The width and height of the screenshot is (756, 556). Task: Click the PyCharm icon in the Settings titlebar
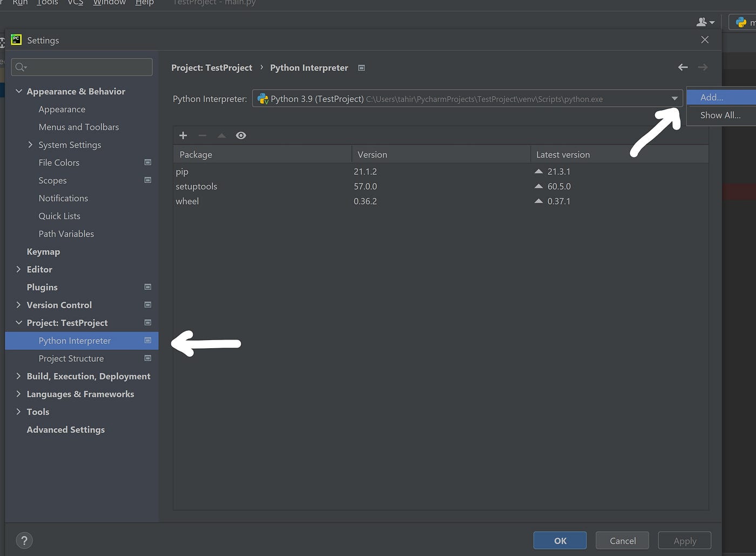coord(16,39)
